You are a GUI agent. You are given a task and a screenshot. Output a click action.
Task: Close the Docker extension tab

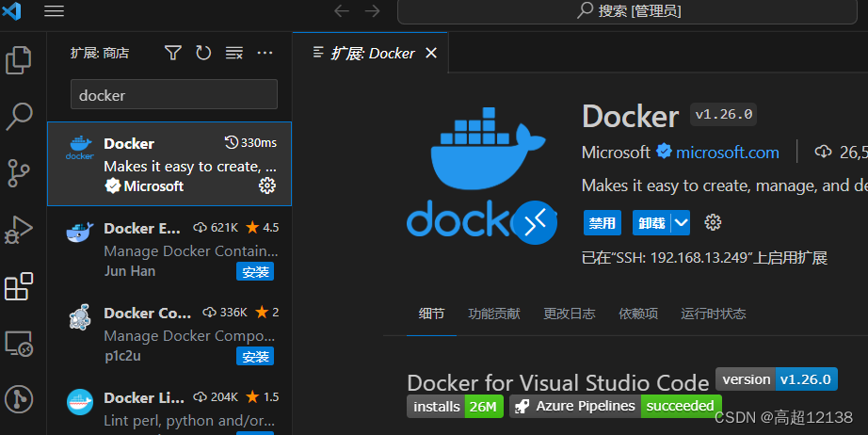431,53
